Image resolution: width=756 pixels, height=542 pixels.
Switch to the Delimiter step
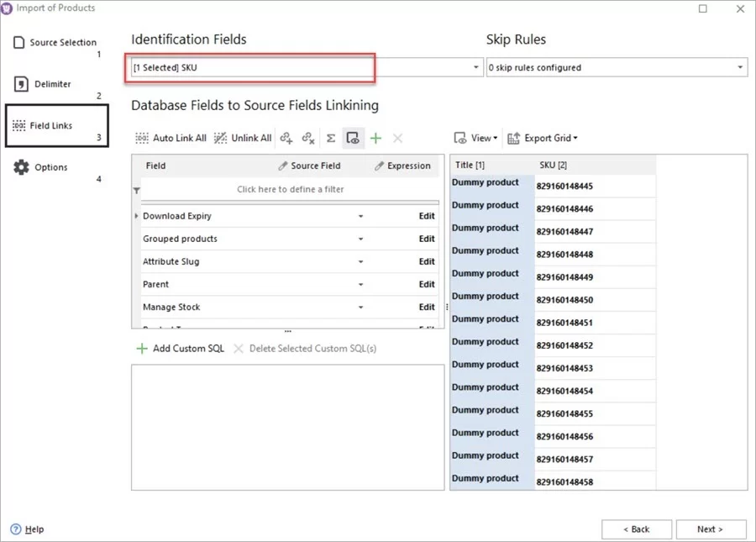[46, 83]
